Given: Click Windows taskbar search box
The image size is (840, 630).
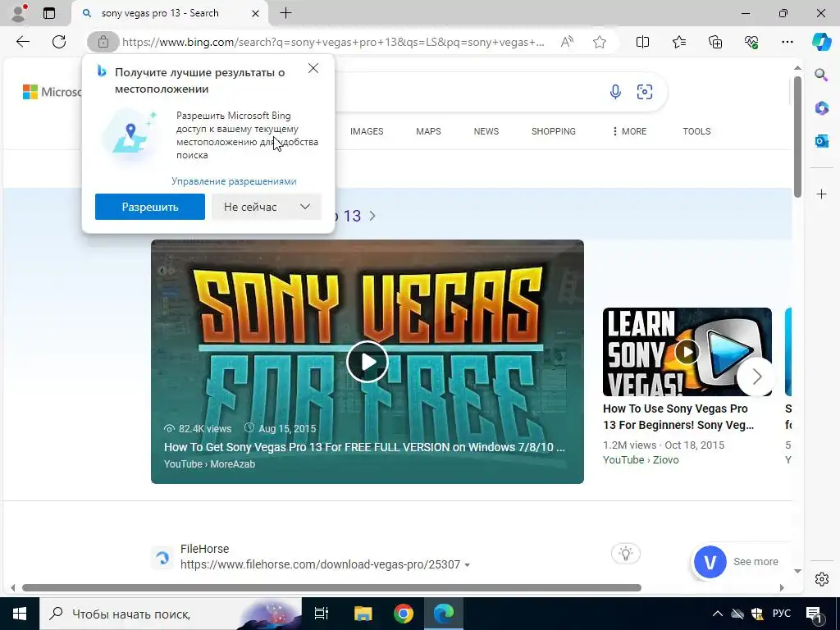Looking at the screenshot, I should click(171, 614).
